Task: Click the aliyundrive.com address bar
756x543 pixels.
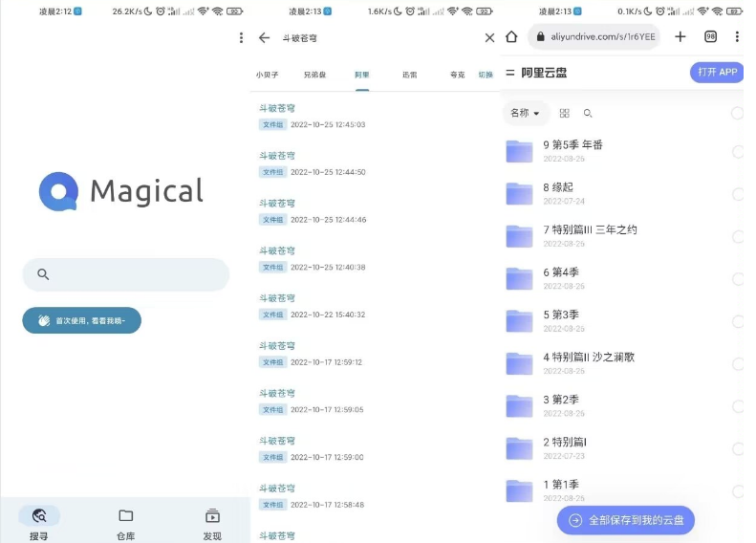Action: 594,36
